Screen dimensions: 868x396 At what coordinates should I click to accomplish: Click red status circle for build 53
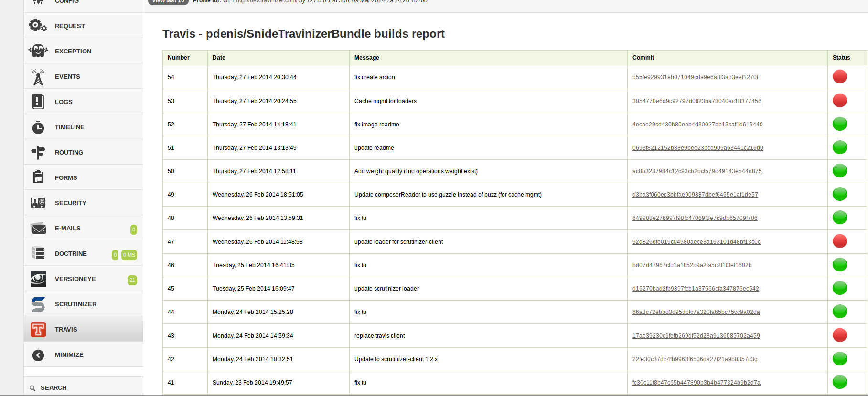[840, 101]
